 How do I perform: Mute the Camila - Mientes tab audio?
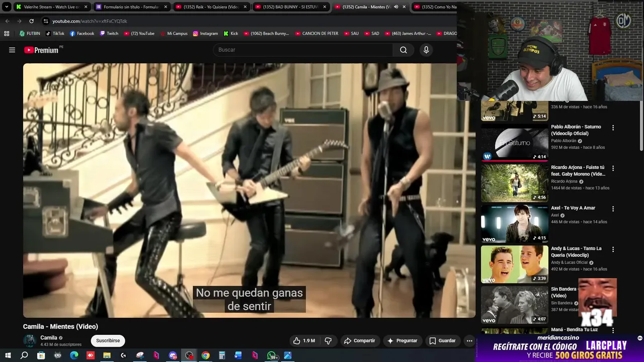coord(396,7)
